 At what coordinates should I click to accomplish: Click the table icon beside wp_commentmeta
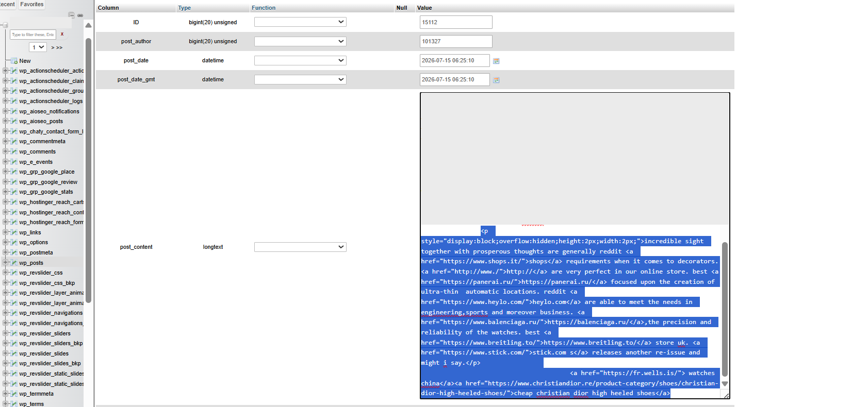click(14, 141)
